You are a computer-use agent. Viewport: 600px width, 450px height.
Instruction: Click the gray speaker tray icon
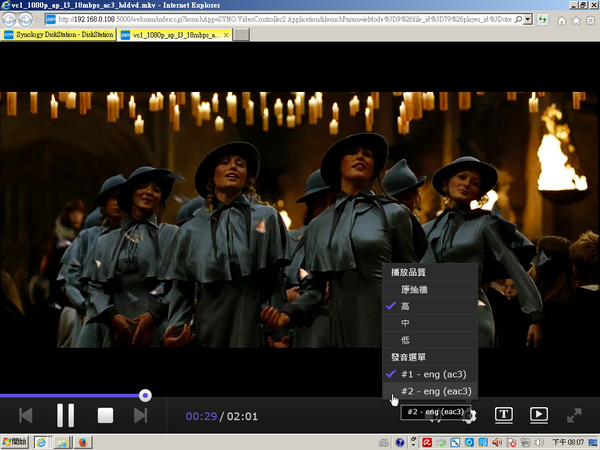539,442
